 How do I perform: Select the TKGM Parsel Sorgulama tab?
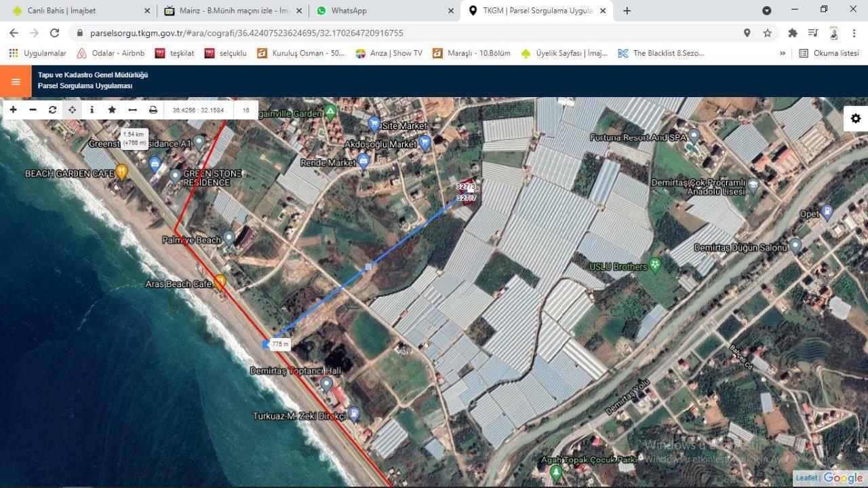[x=536, y=11]
